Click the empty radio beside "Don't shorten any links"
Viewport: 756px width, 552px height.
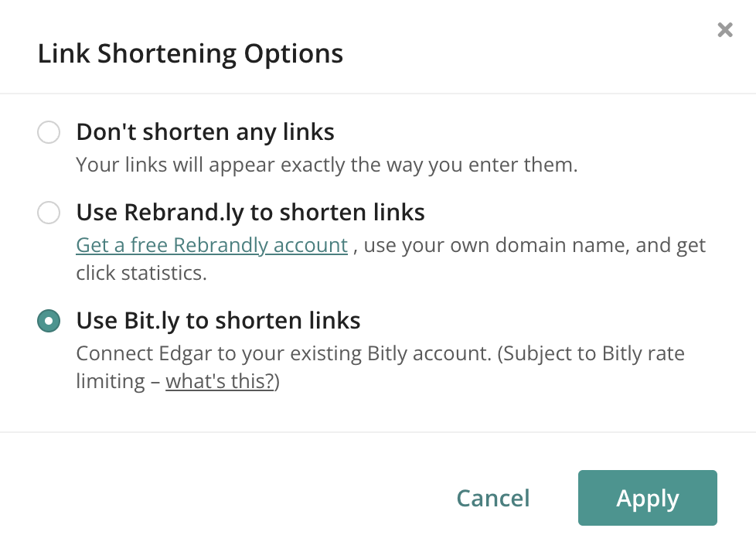(49, 131)
